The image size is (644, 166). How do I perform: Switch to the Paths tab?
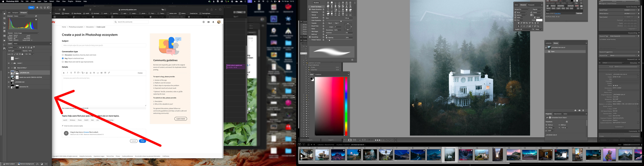click(15, 44)
